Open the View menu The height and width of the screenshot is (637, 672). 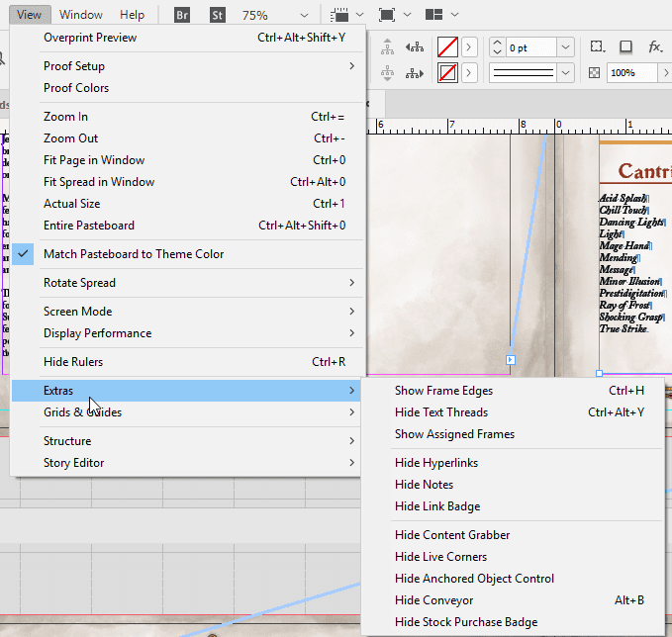(x=29, y=15)
